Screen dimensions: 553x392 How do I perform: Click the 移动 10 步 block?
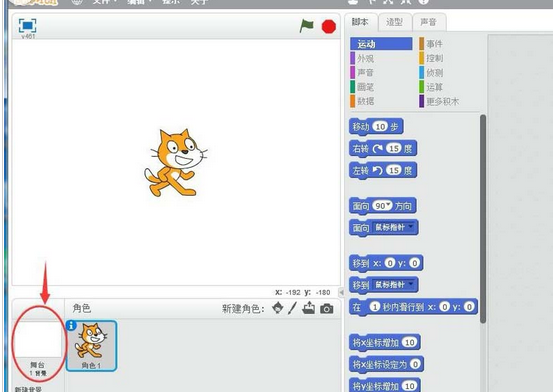coord(376,127)
